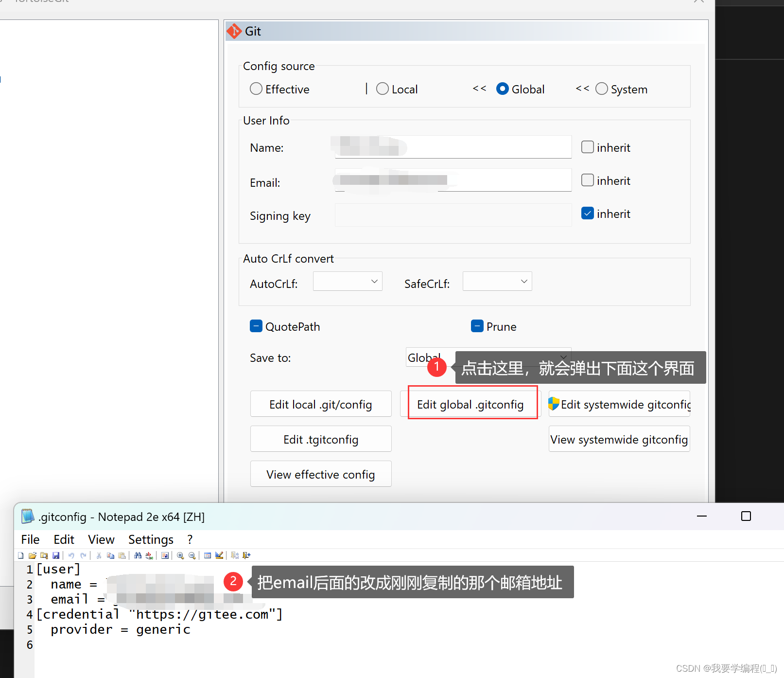Select the System config source radio button
This screenshot has height=678, width=784.
click(602, 89)
